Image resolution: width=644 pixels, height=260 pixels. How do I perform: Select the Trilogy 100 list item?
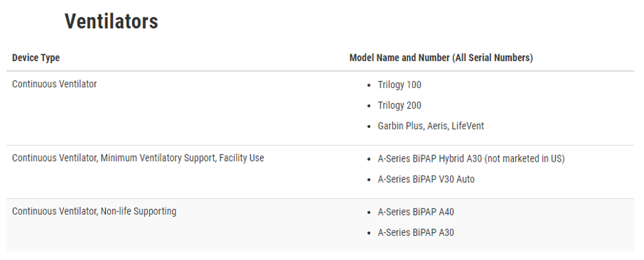pyautogui.click(x=400, y=85)
